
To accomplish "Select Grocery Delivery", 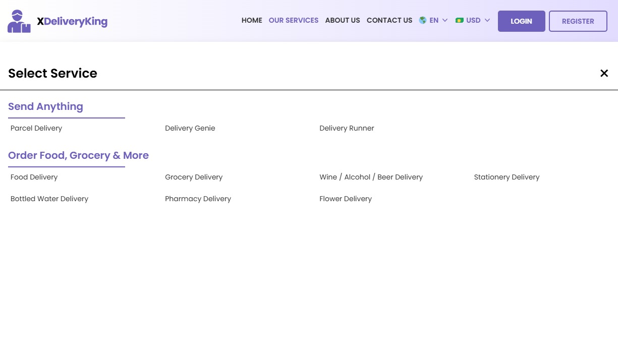I will pos(194,177).
